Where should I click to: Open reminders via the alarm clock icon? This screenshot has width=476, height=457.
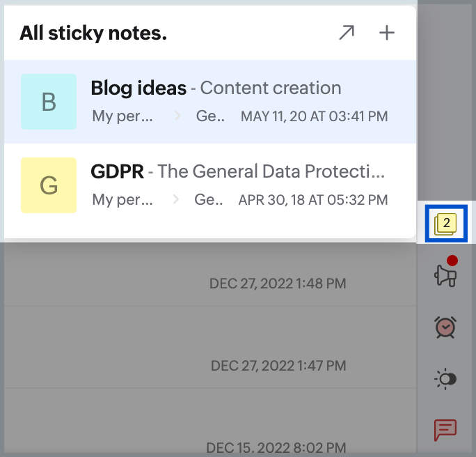445,327
